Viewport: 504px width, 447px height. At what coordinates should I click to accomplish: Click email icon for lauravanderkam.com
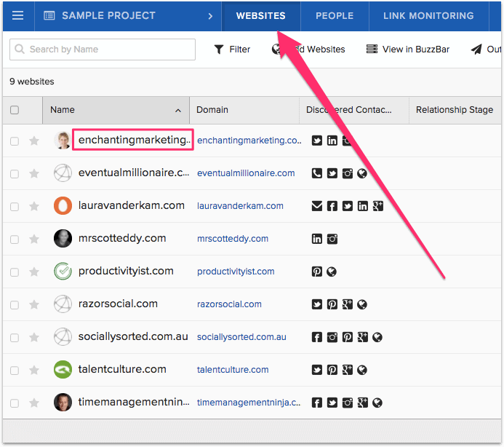click(x=317, y=206)
